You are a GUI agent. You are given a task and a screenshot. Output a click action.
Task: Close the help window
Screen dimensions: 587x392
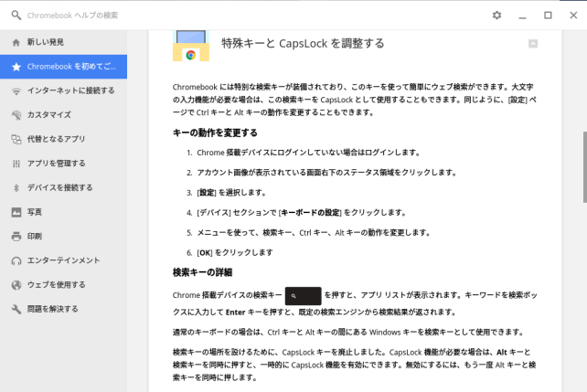tap(573, 16)
